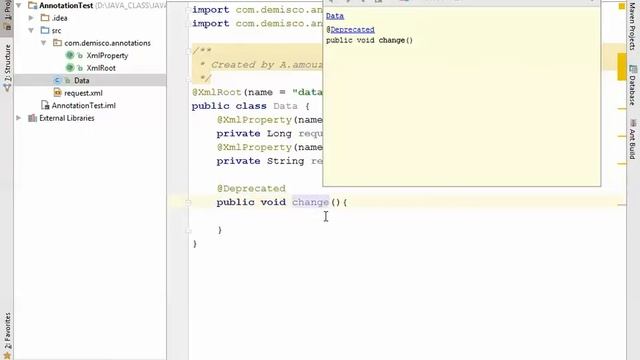Click the @XmlRoot annotation in code

[217, 92]
